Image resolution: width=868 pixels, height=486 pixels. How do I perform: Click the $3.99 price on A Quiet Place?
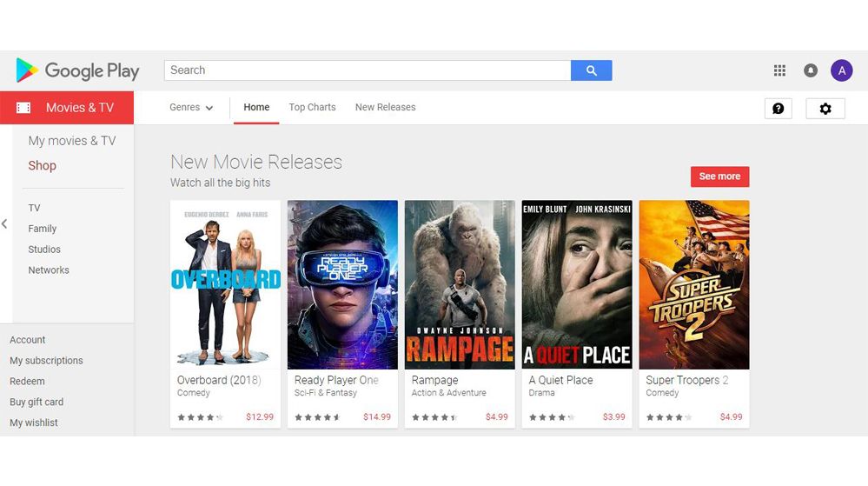(614, 416)
